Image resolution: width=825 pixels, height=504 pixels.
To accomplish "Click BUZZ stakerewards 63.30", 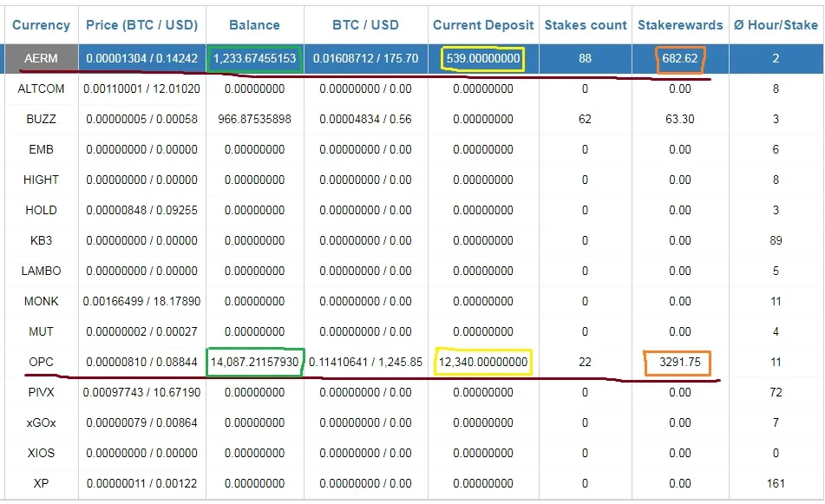I will click(680, 120).
